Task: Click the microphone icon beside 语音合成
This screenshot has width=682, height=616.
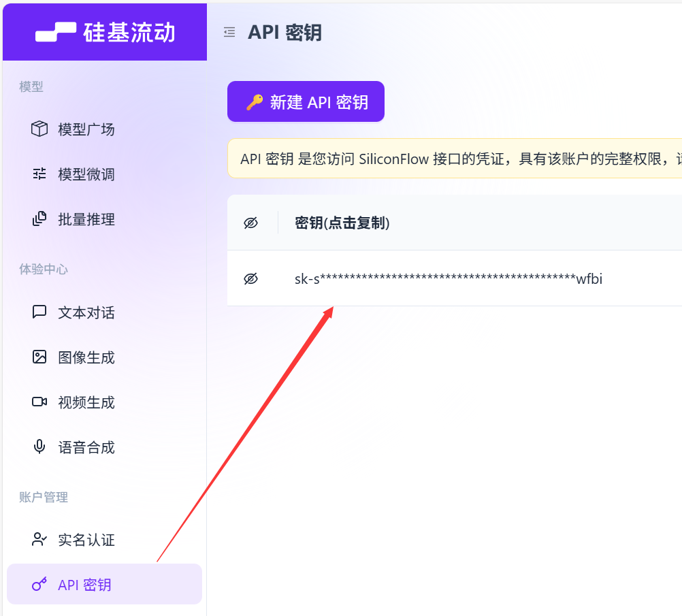Action: (x=39, y=447)
